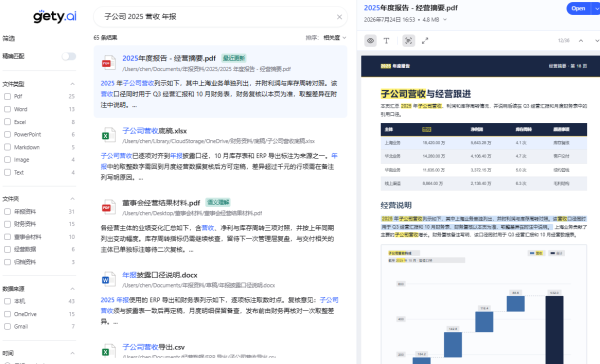Screen dimensions: 600x364
Task: Expand file details chevron after 4.8 MB
Action: pos(445,20)
